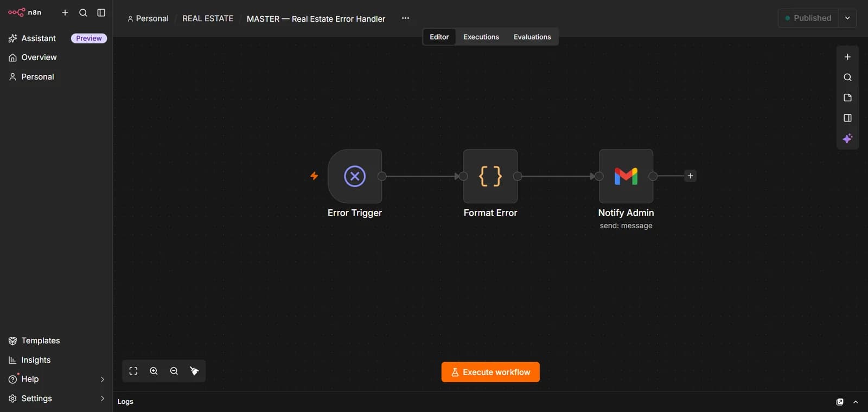Image resolution: width=868 pixels, height=412 pixels.
Task: Zoom out on the canvas
Action: tap(174, 371)
